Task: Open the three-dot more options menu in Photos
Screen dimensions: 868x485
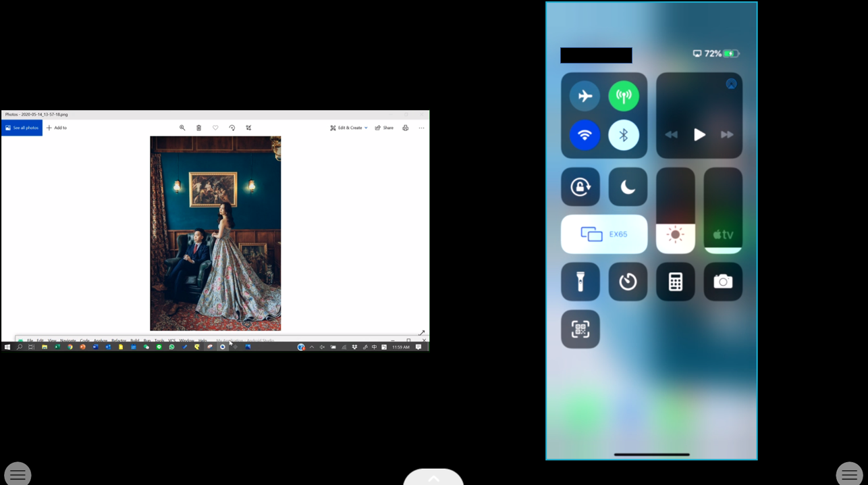Action: 421,128
